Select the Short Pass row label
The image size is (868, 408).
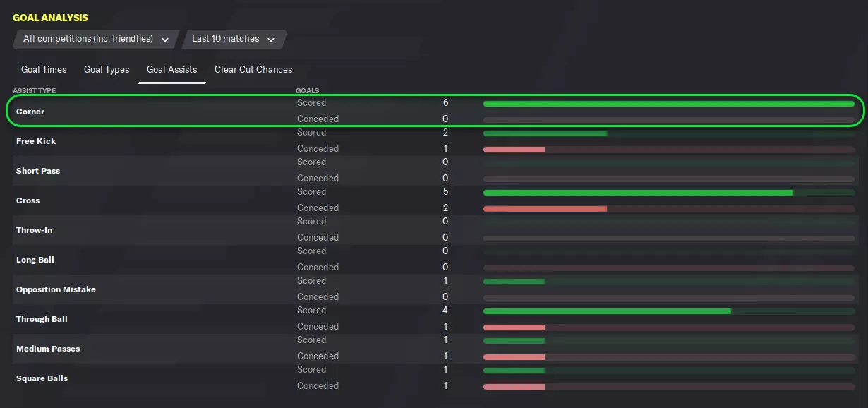38,171
